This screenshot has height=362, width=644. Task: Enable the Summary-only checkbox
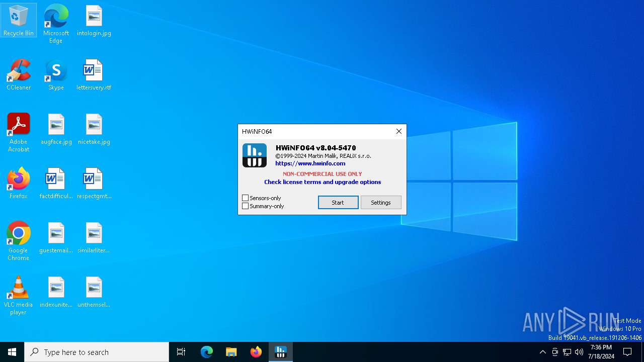click(x=246, y=206)
